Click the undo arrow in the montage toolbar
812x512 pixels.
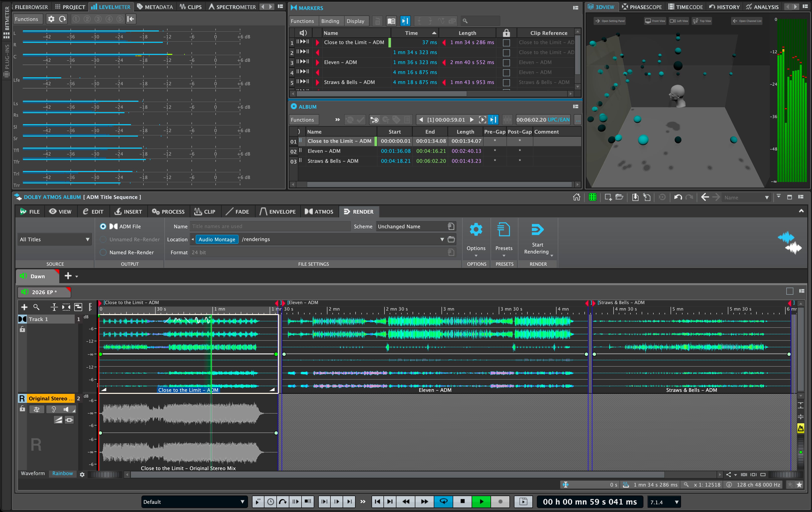click(678, 197)
